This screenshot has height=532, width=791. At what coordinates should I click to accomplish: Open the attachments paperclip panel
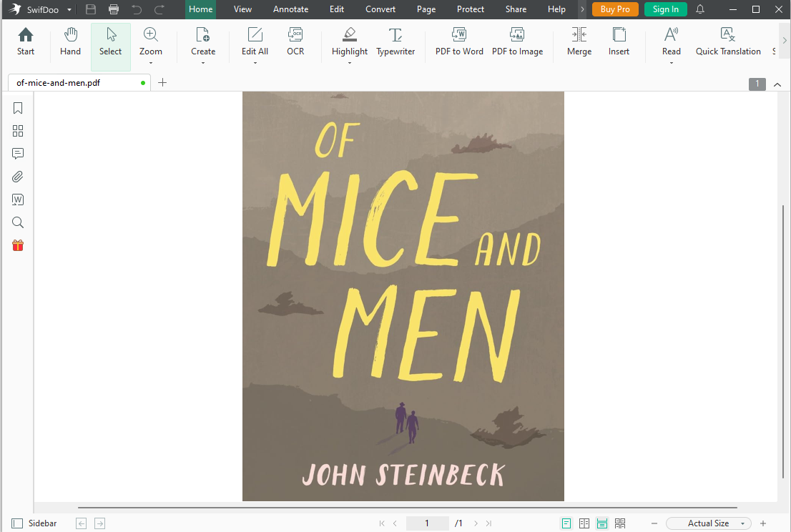coord(18,177)
